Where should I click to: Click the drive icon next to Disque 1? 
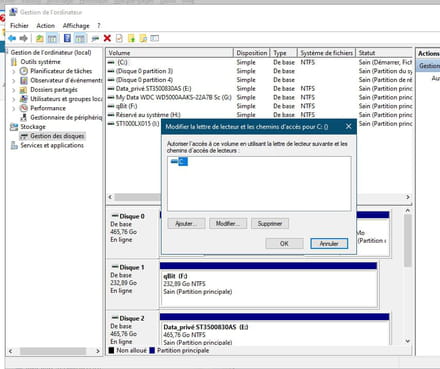tap(115, 267)
